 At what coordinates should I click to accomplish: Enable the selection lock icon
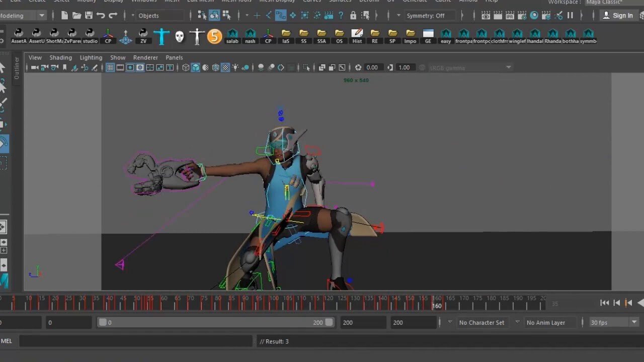click(353, 16)
